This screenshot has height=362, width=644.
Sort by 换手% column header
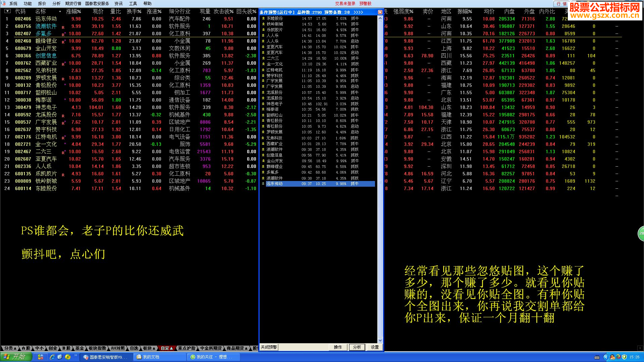click(134, 11)
